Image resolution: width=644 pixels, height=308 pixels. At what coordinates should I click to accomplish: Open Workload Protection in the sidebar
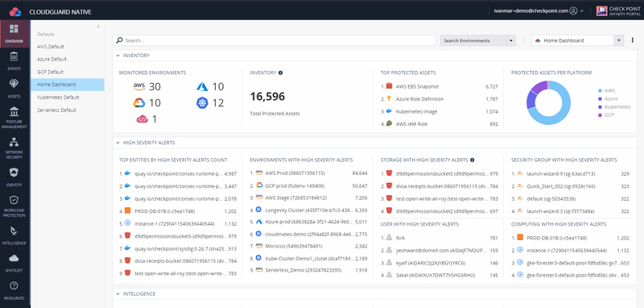click(14, 206)
